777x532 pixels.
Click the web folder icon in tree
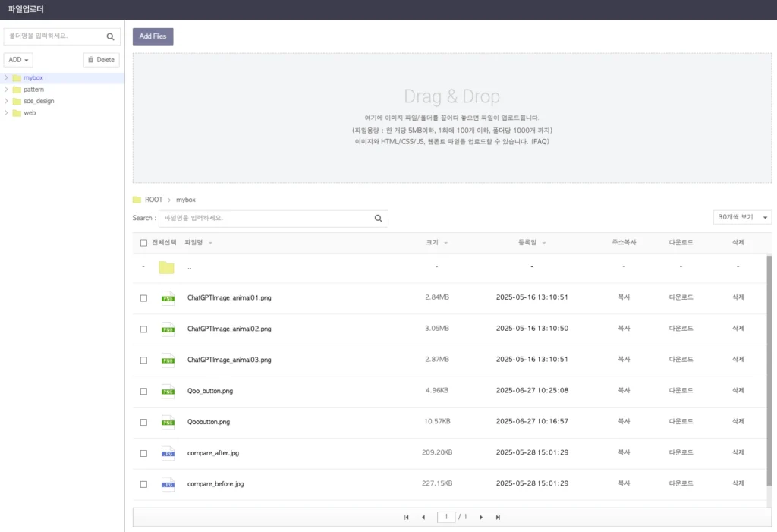click(x=17, y=113)
